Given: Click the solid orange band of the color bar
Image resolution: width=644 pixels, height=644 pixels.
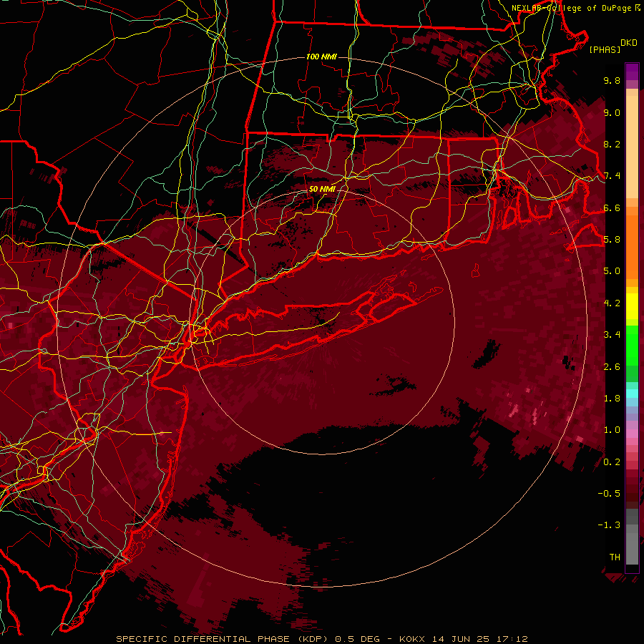Looking at the screenshot, I should tap(632, 246).
